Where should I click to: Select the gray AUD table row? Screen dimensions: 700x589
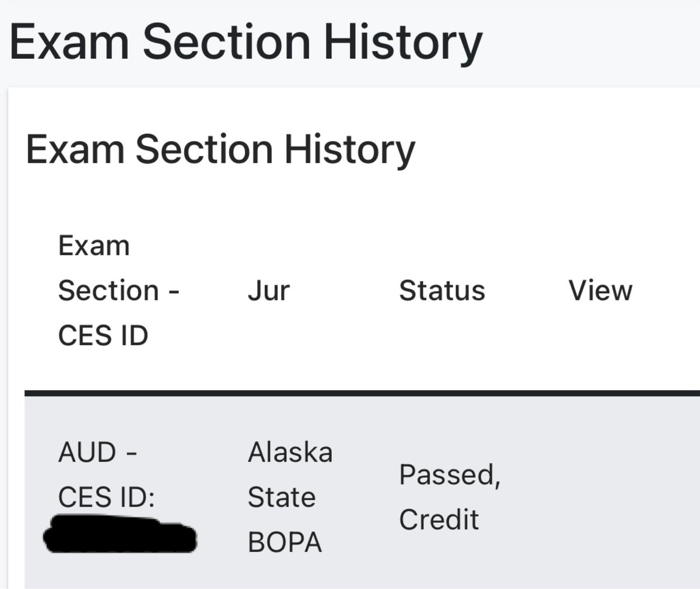point(362,493)
